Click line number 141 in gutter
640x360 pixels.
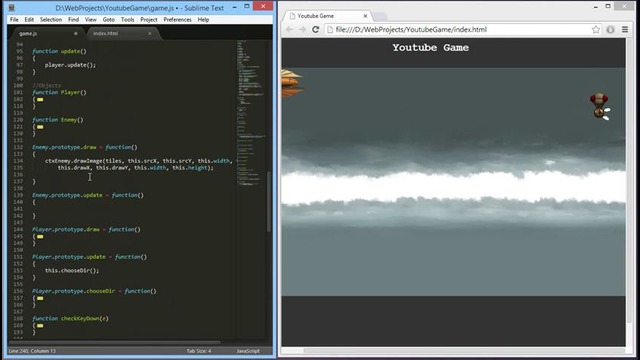(x=18, y=209)
